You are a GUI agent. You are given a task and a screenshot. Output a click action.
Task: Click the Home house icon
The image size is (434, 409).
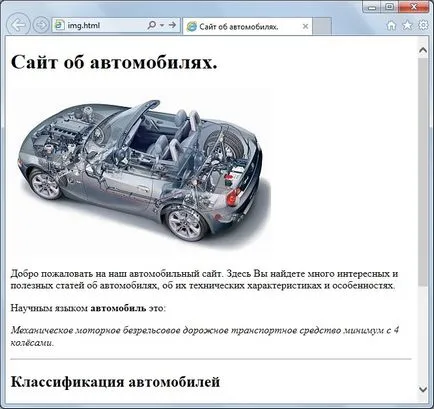pyautogui.click(x=391, y=26)
